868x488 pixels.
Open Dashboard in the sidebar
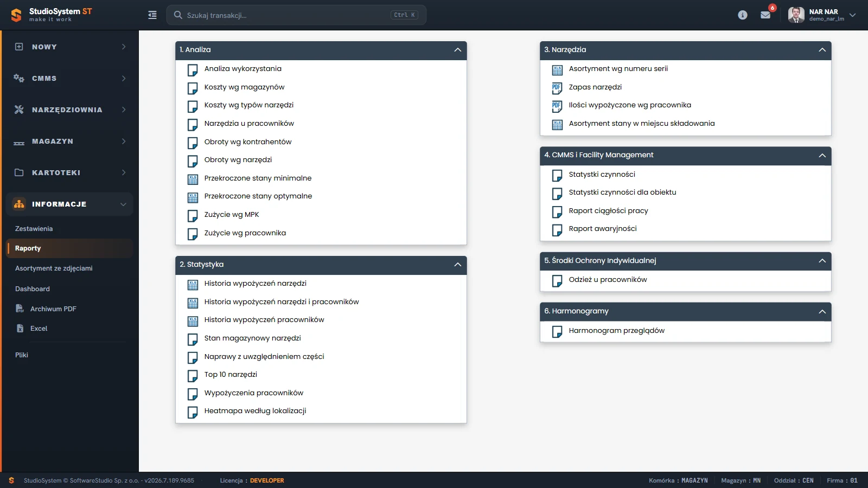pos(33,289)
